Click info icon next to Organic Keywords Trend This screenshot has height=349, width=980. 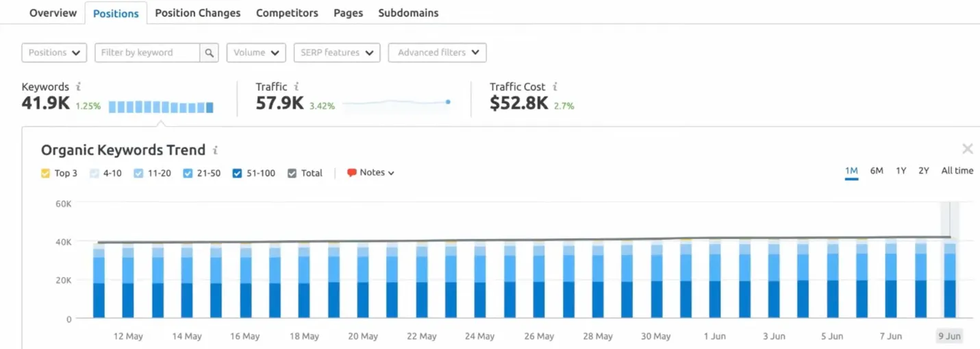point(215,150)
